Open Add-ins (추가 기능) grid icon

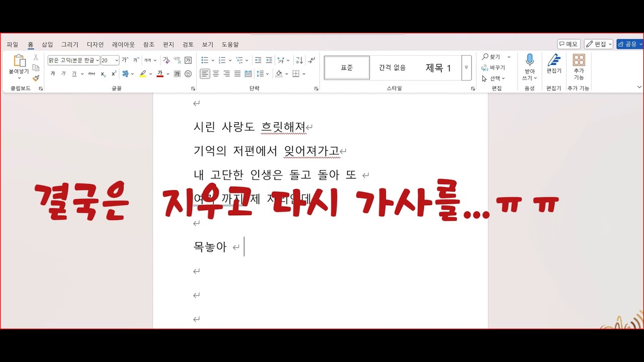coord(579,60)
